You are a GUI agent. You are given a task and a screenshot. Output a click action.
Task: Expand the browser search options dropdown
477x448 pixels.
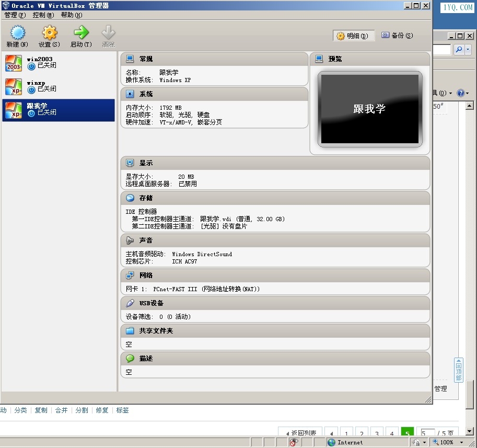(468, 49)
